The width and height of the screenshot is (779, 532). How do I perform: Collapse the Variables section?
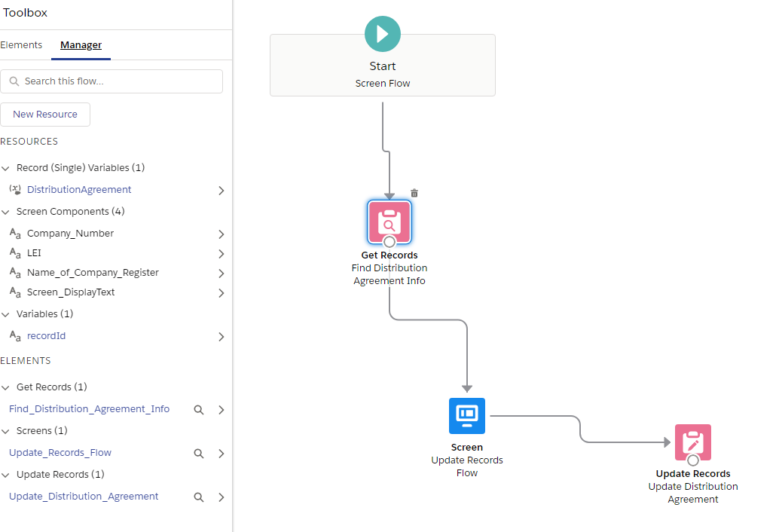pos(6,314)
